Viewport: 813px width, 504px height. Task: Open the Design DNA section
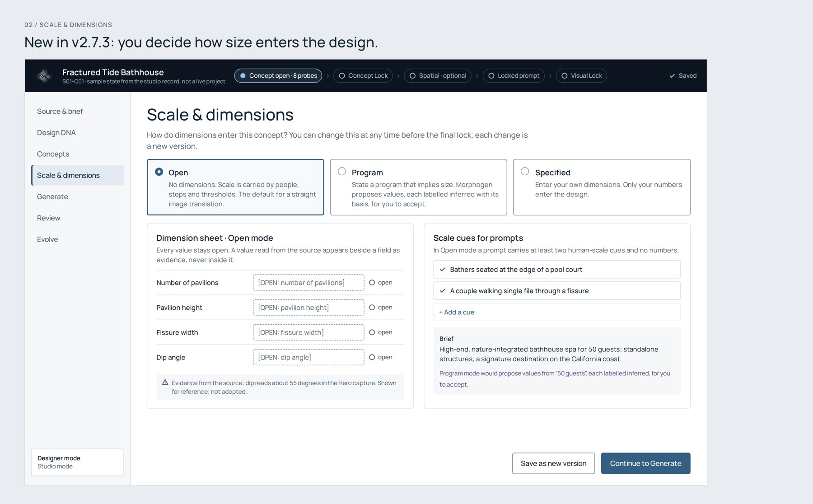pyautogui.click(x=77, y=132)
